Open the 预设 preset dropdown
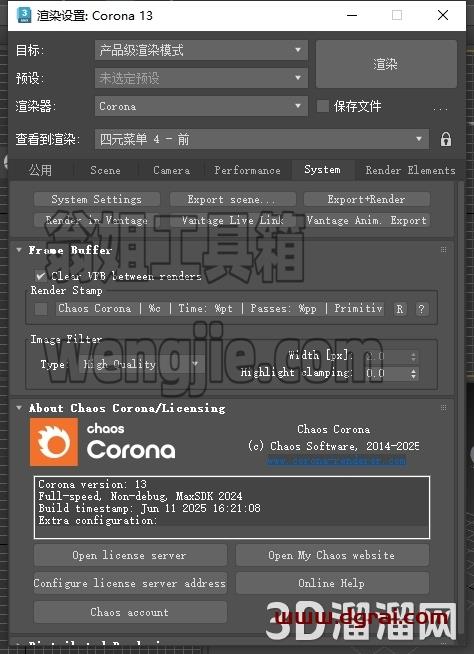The width and height of the screenshot is (474, 654). click(x=201, y=78)
